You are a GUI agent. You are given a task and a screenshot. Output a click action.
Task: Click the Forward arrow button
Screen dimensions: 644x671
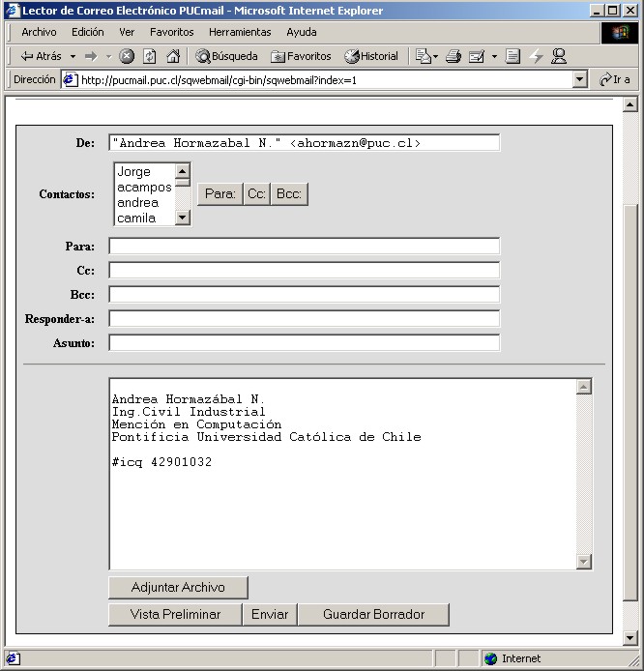pyautogui.click(x=91, y=56)
